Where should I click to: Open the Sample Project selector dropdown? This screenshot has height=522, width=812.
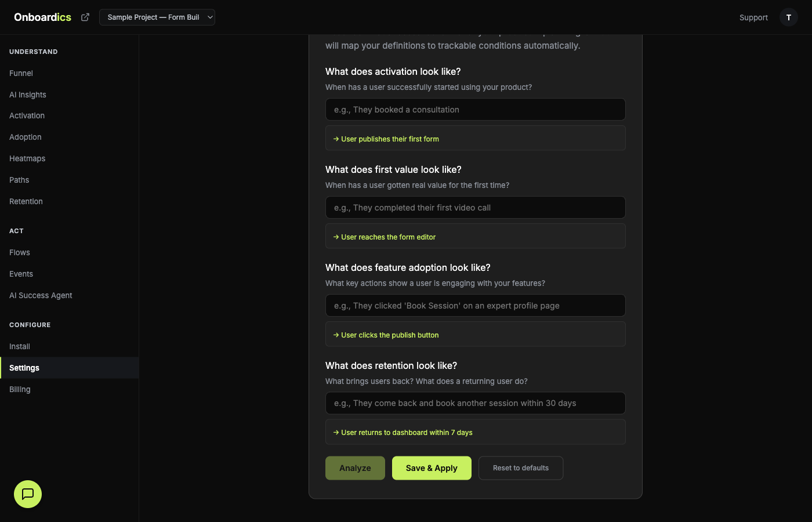tap(157, 17)
